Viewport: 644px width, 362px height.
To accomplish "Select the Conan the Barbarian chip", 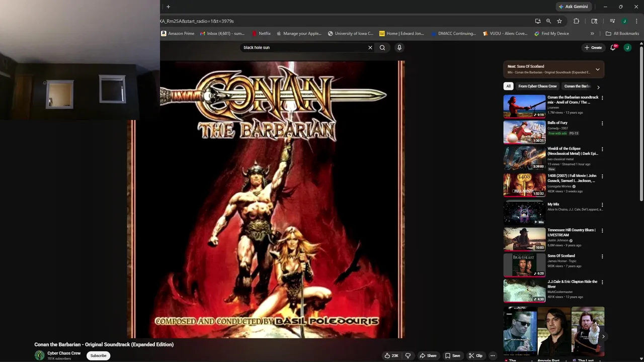I will click(x=577, y=86).
